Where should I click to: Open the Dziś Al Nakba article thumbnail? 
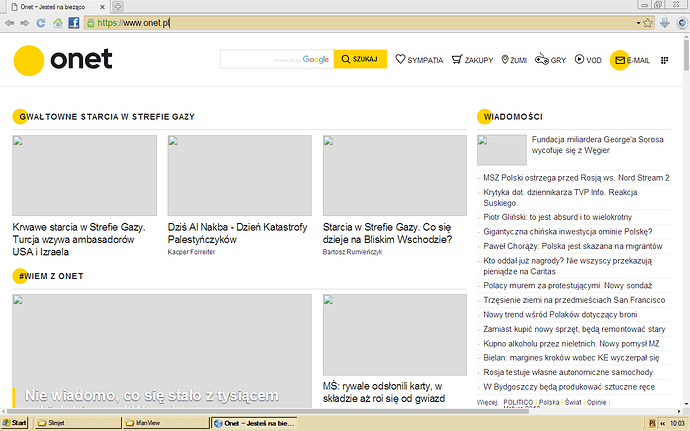point(239,175)
